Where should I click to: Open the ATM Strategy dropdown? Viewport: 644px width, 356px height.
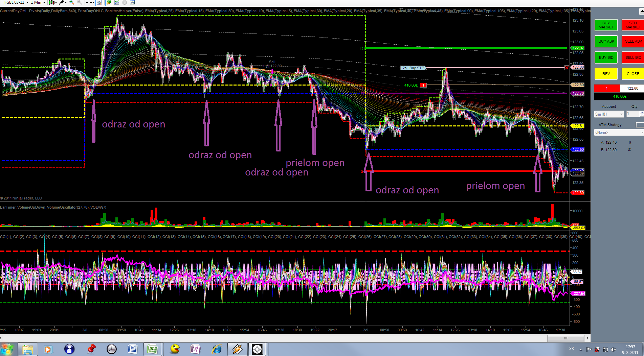pos(619,133)
